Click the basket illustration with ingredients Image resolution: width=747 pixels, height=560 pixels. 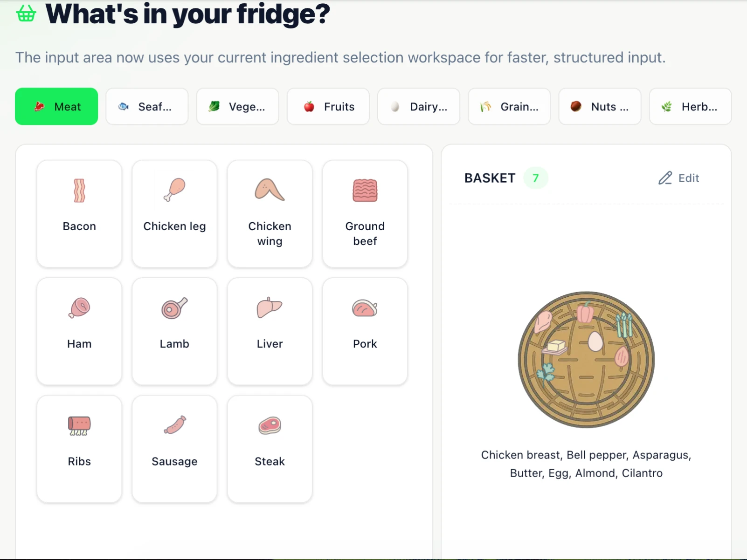pyautogui.click(x=586, y=359)
